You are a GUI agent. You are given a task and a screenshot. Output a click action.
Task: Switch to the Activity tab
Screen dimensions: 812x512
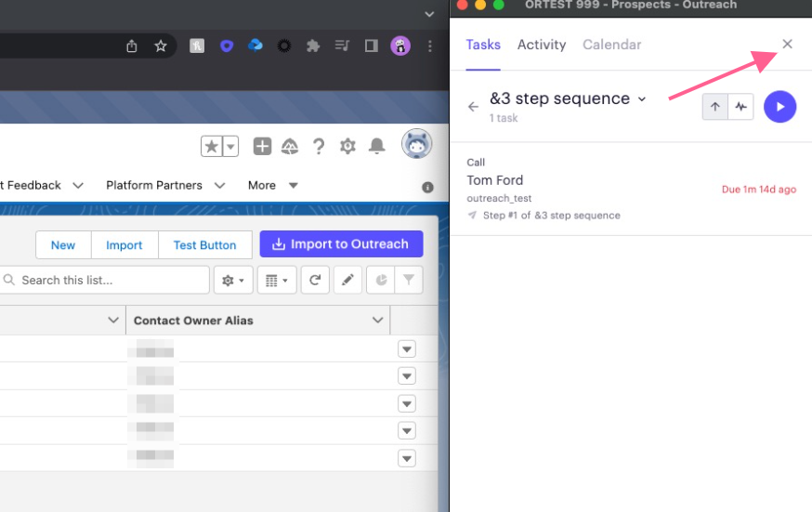point(541,45)
